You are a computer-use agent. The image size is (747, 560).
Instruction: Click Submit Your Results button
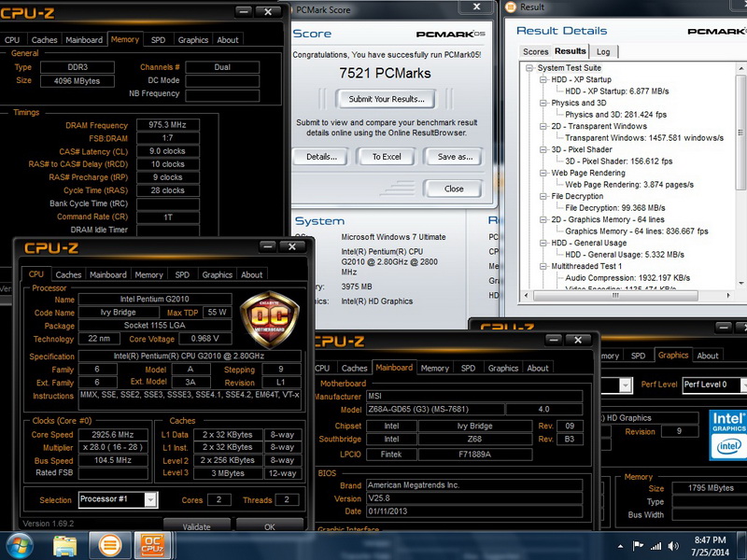pyautogui.click(x=387, y=99)
